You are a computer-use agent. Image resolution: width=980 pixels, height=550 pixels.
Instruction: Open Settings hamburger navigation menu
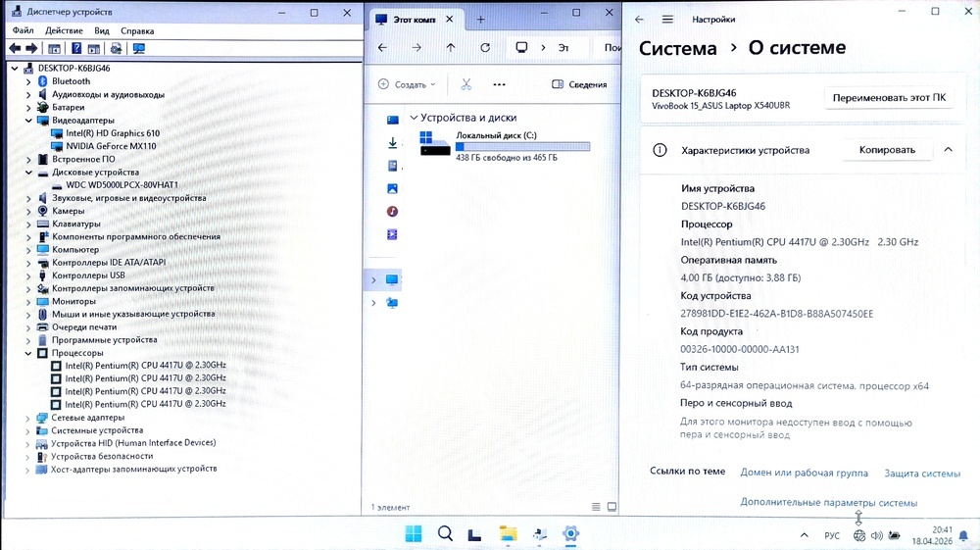tap(667, 20)
